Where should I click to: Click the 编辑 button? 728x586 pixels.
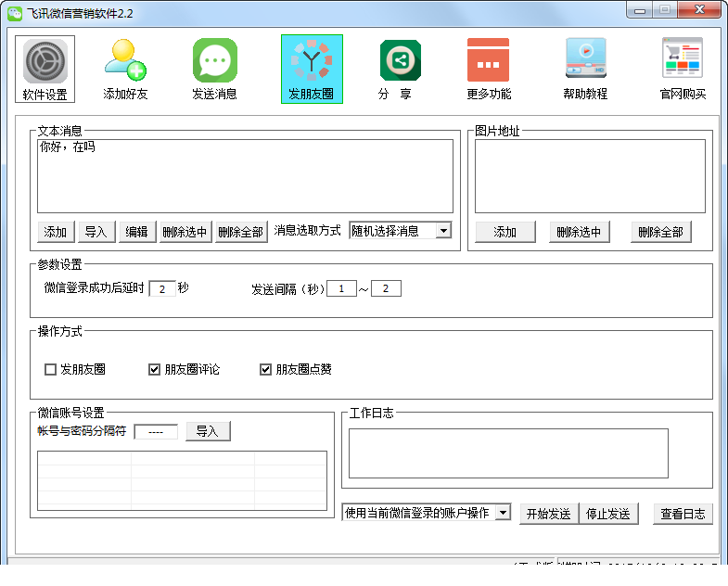coord(137,232)
